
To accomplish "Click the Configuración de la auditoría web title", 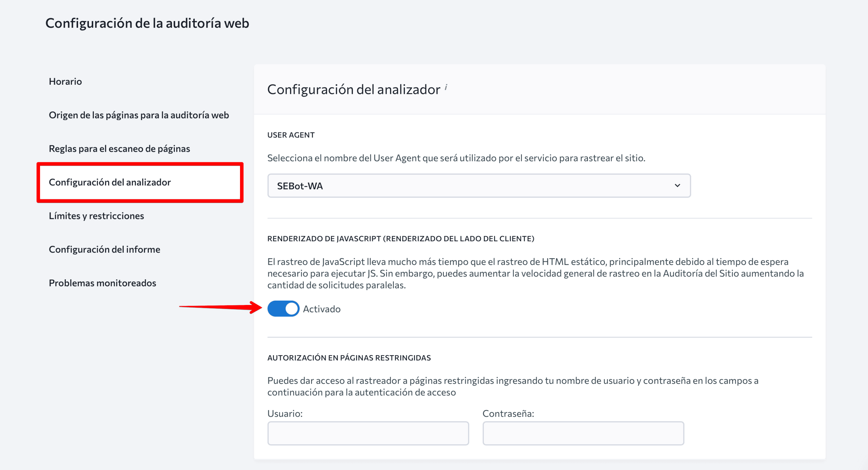I will pyautogui.click(x=147, y=23).
